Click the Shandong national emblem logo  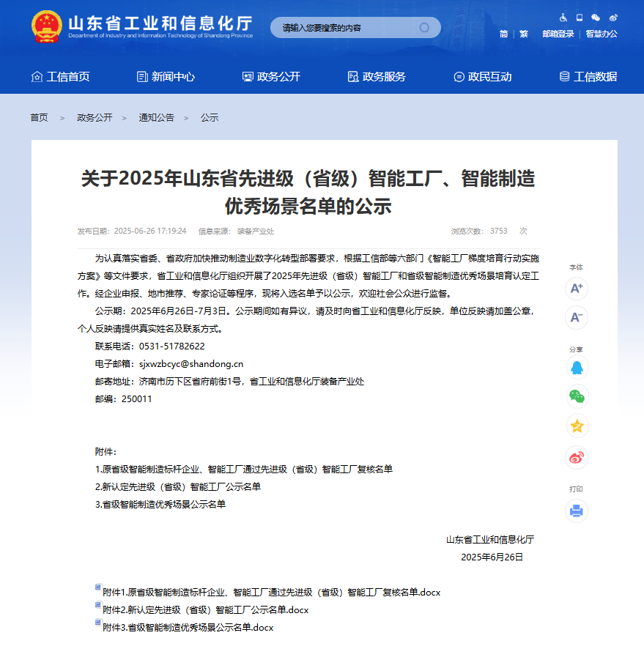click(x=47, y=27)
